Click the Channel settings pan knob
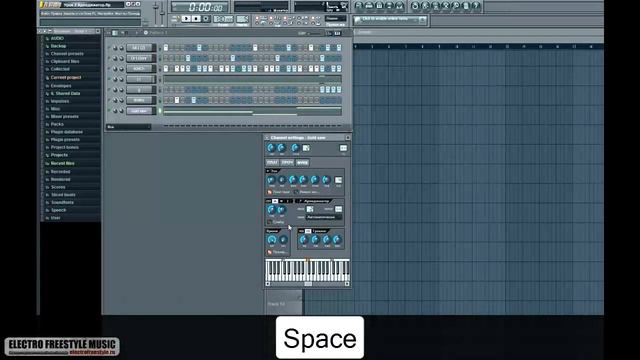This screenshot has width=640, height=360. [x=271, y=148]
